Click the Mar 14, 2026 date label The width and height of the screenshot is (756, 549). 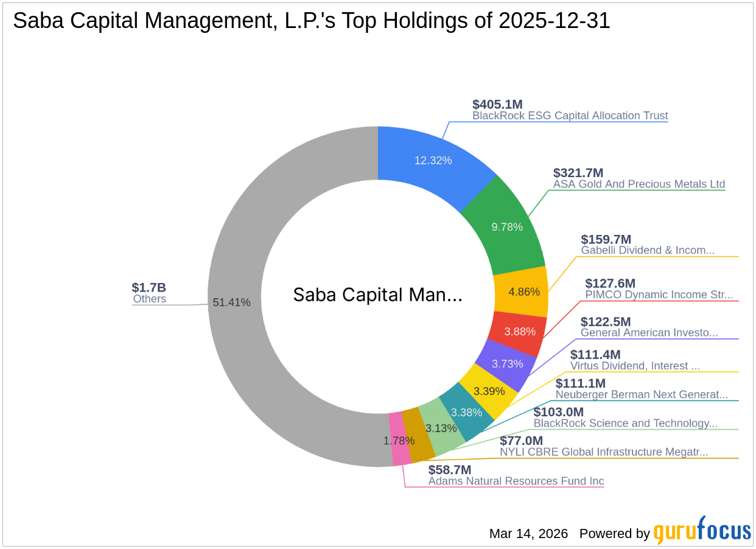pos(528,534)
